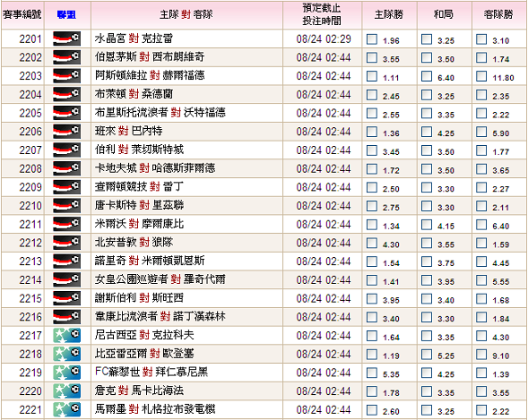Viewport: 528px width, 420px height.
Task: Select match text 查爾頓競技 對 雷丁
Action: click(139, 187)
